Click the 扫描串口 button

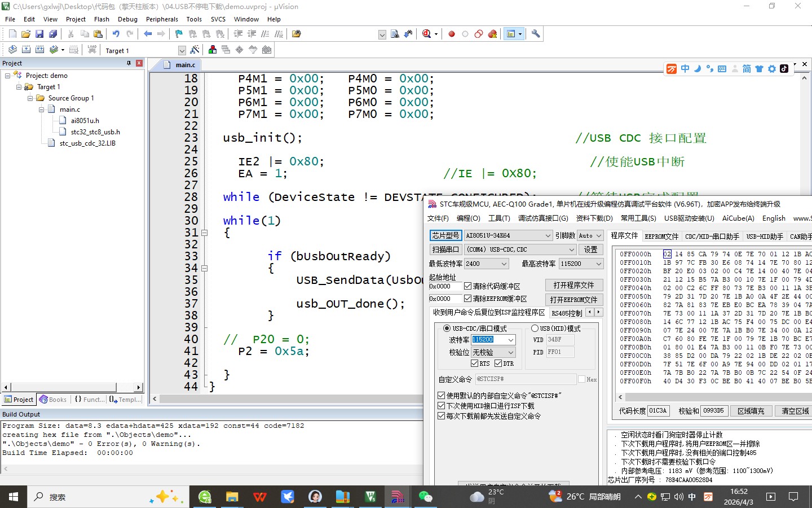click(445, 249)
